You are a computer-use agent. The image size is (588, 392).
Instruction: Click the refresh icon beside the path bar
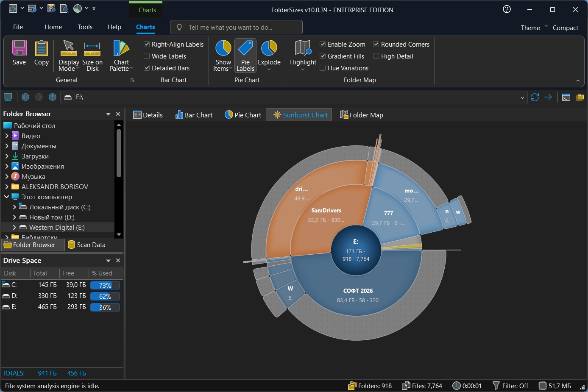(x=535, y=97)
